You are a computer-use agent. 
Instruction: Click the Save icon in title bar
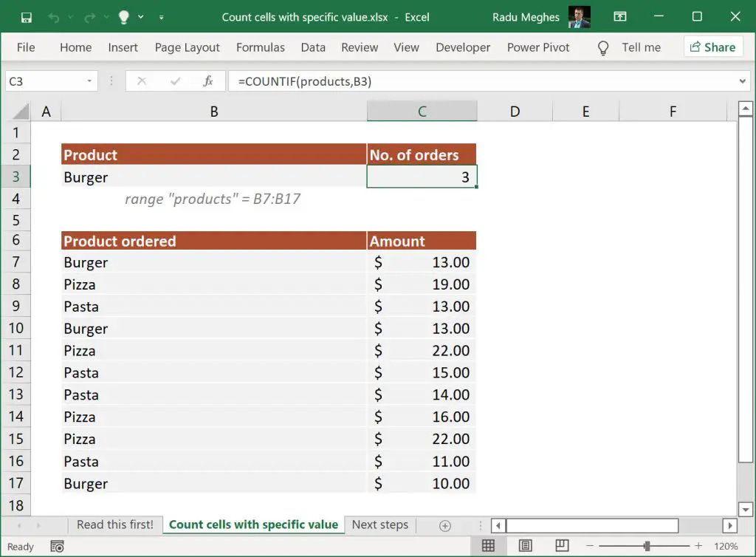coord(26,18)
